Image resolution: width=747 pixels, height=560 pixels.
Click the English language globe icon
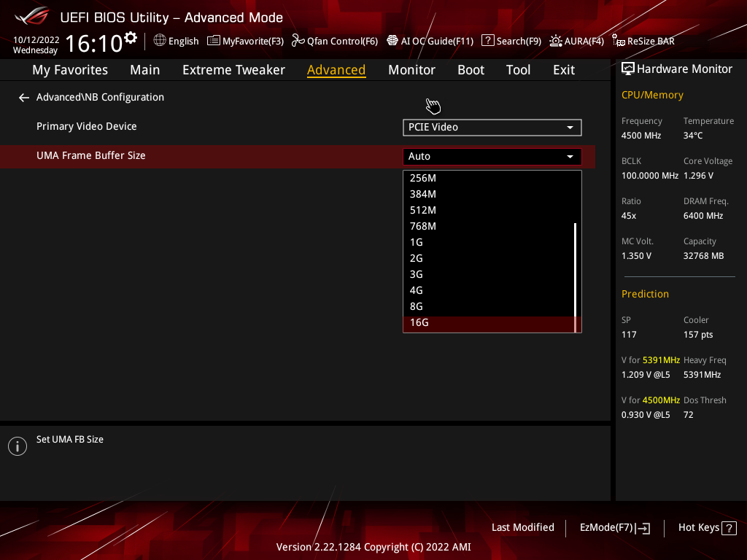[x=160, y=41]
